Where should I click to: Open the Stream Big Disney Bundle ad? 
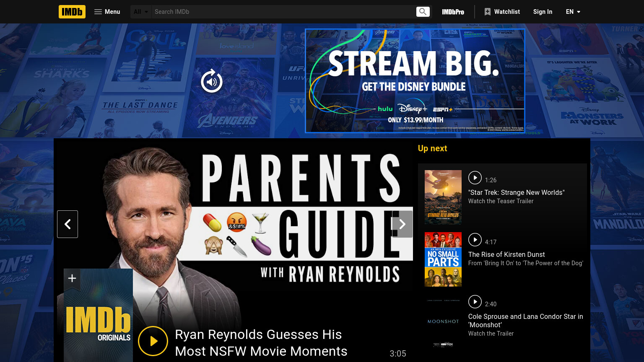click(x=415, y=81)
